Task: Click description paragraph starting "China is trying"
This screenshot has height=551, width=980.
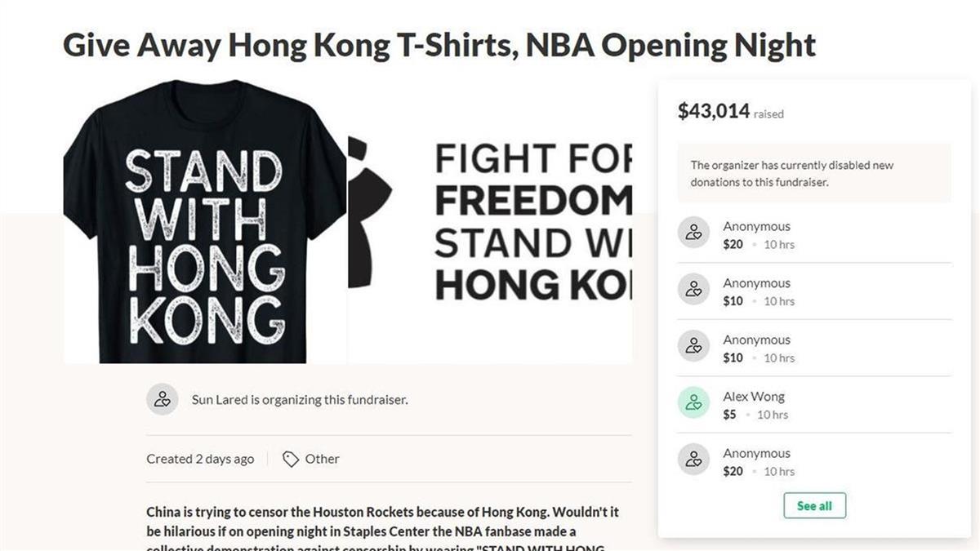Action: [x=382, y=522]
